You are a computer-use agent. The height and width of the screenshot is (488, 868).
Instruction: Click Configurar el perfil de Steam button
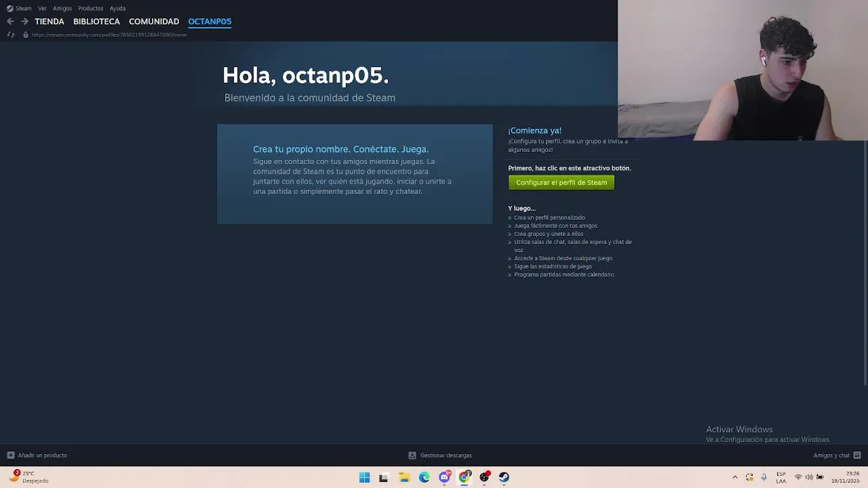pyautogui.click(x=561, y=182)
